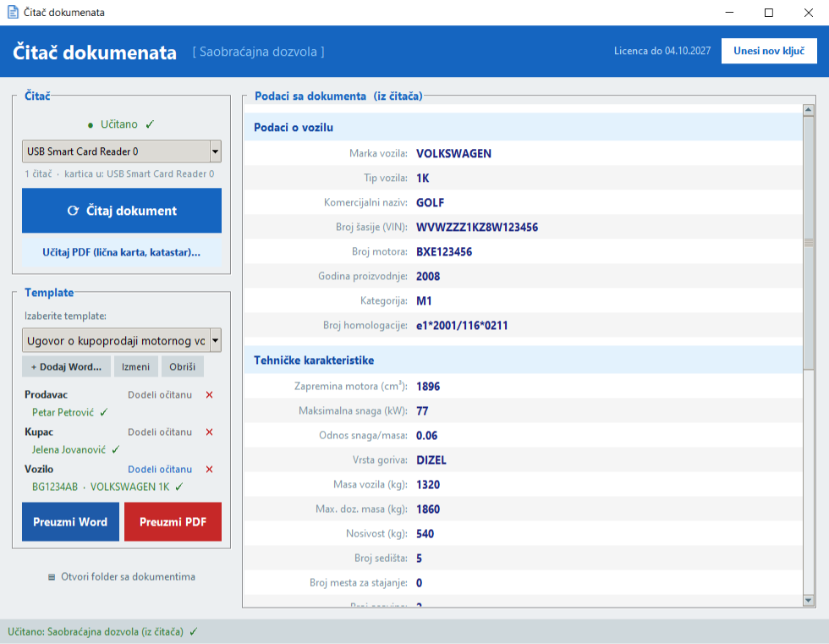The image size is (829, 644).
Task: Select the engine number BXE123456
Action: click(x=444, y=252)
